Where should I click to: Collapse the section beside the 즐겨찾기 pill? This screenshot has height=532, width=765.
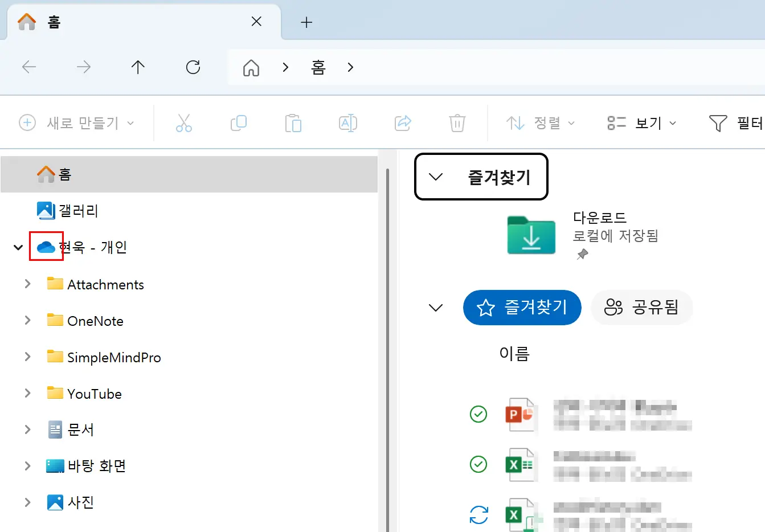tap(436, 308)
